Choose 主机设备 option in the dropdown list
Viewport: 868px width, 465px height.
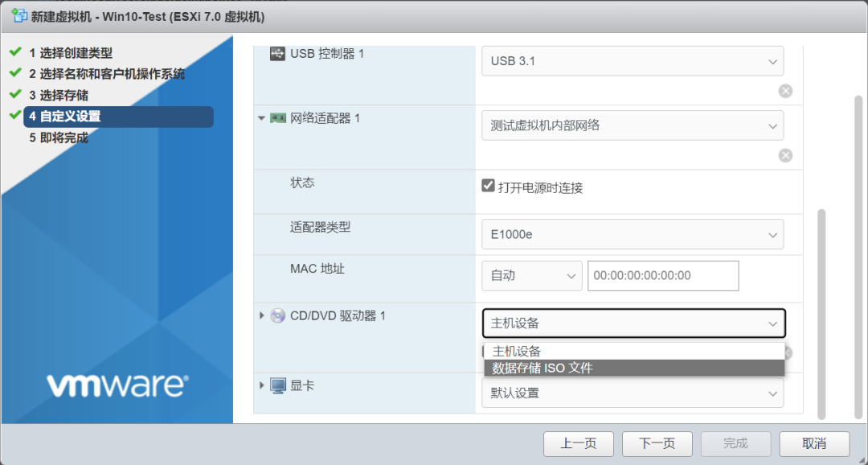[x=634, y=352]
